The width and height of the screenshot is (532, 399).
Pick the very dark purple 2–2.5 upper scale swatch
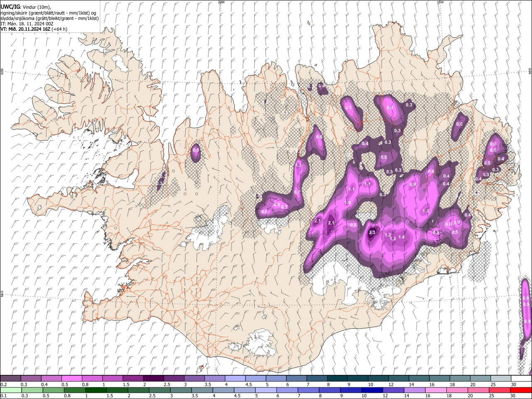[x=153, y=379]
